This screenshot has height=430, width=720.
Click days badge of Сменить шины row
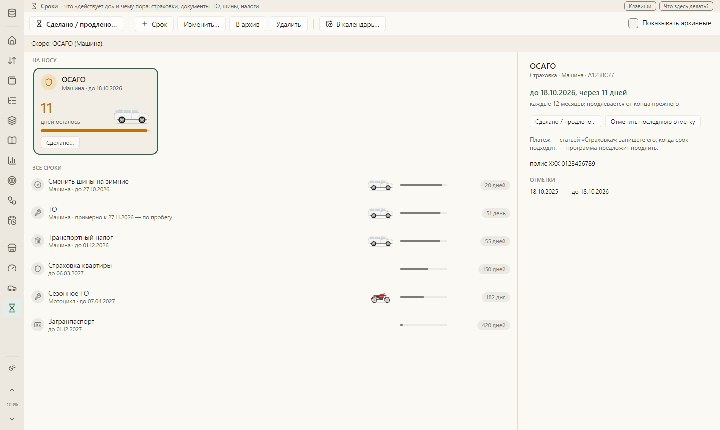[495, 185]
